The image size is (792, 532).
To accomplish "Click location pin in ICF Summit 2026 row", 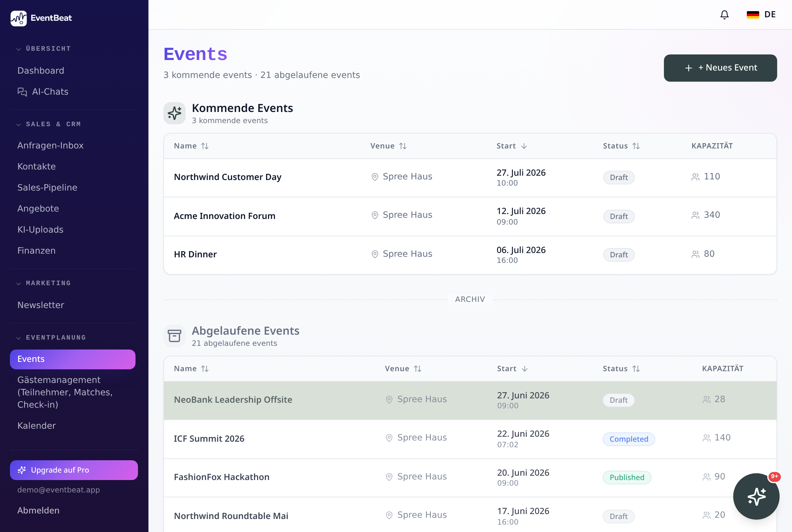I will (x=389, y=438).
